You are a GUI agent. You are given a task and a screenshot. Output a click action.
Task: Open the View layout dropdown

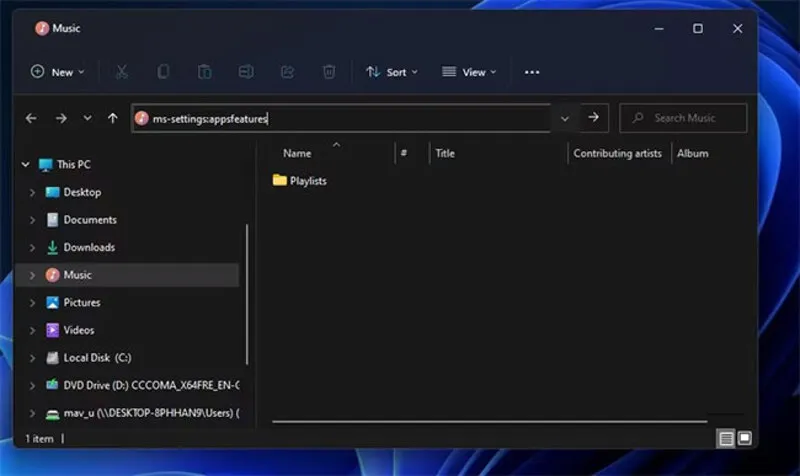(469, 72)
